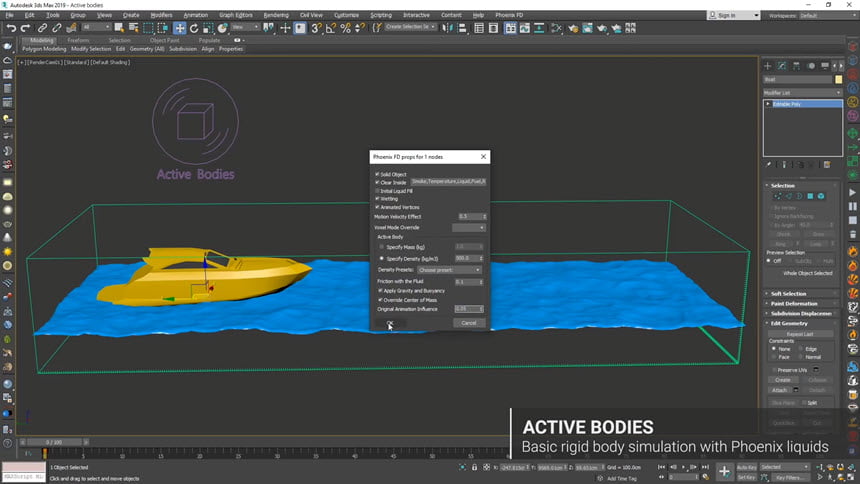This screenshot has height=484, width=860.
Task: Toggle Apply Gravity and Buoyancy checkbox
Action: click(380, 291)
